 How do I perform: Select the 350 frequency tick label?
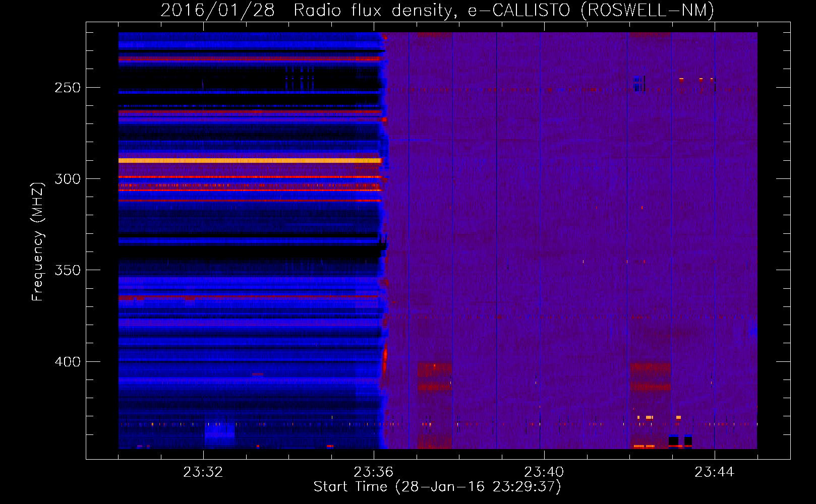[68, 270]
